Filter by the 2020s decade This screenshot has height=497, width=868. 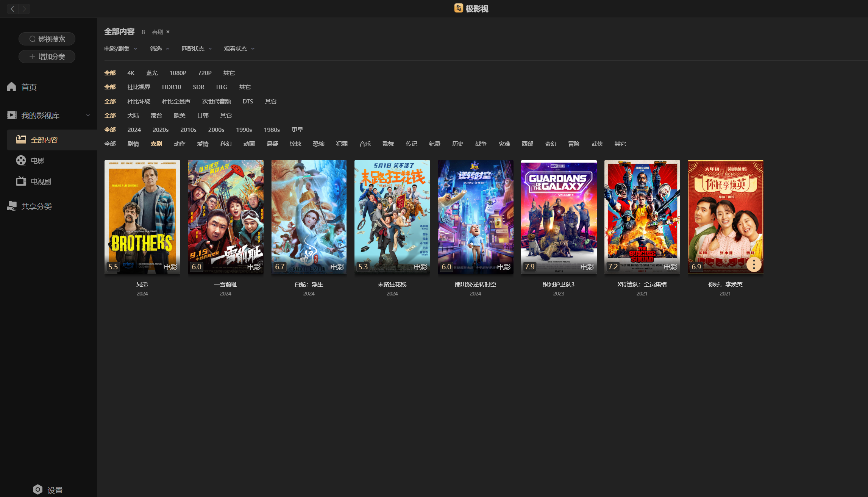[161, 130]
